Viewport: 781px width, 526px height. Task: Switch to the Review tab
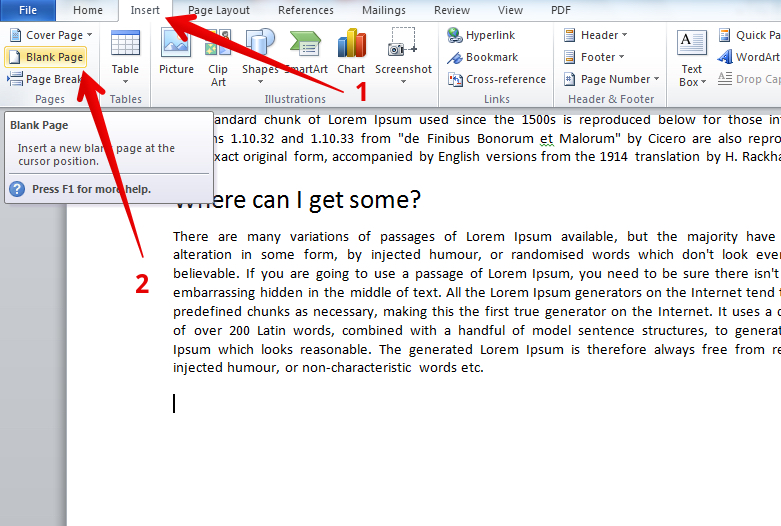[452, 10]
